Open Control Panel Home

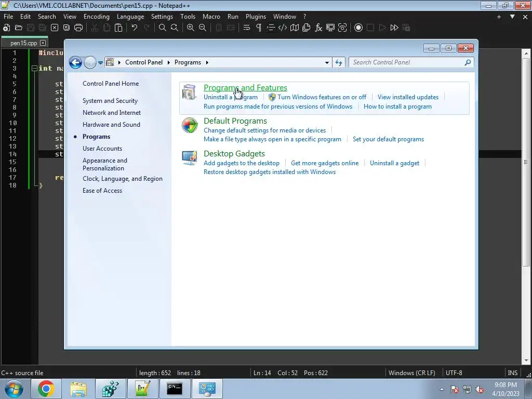tap(111, 84)
